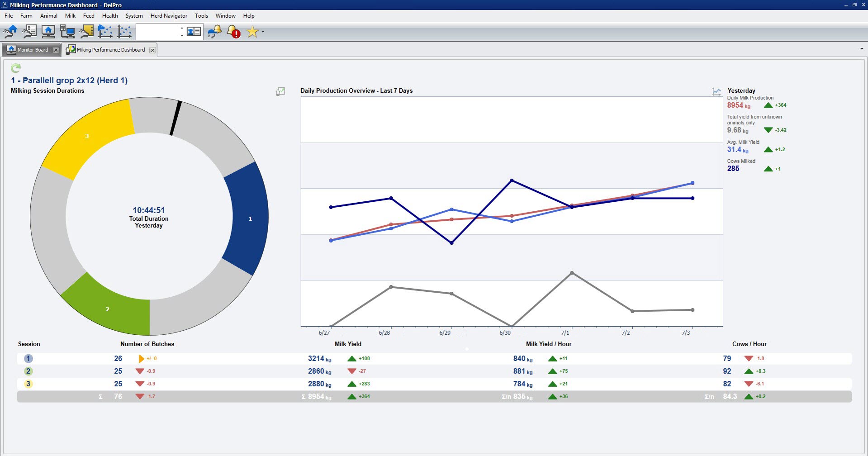This screenshot has height=456, width=868.
Task: Click the yellow star favorites icon
Action: (252, 32)
